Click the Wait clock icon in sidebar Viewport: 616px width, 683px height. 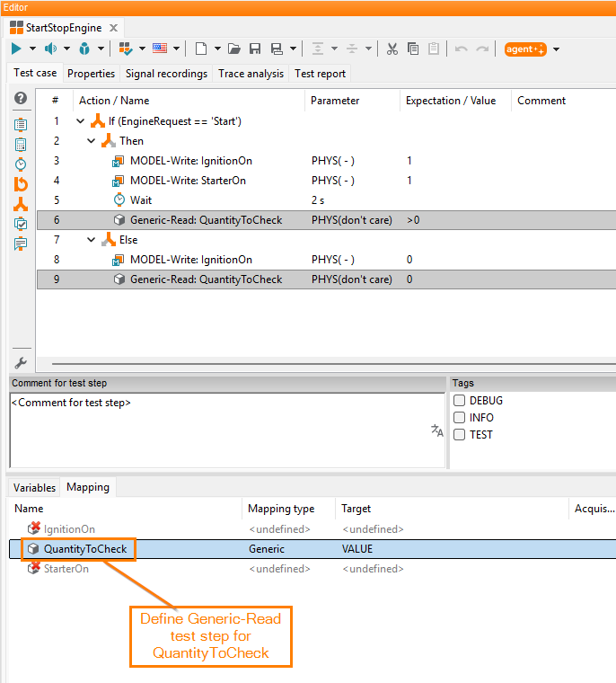click(21, 164)
